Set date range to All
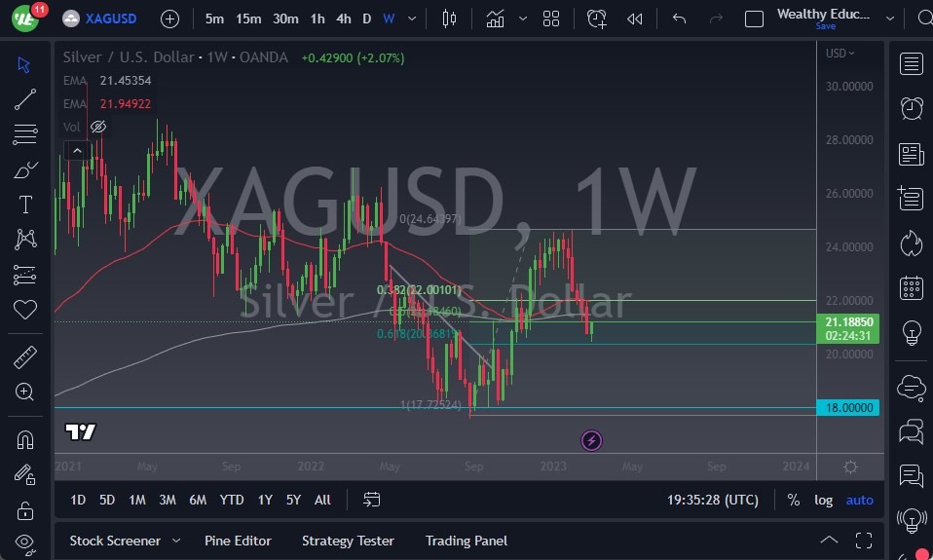Viewport: 933px width, 560px height. coord(322,500)
